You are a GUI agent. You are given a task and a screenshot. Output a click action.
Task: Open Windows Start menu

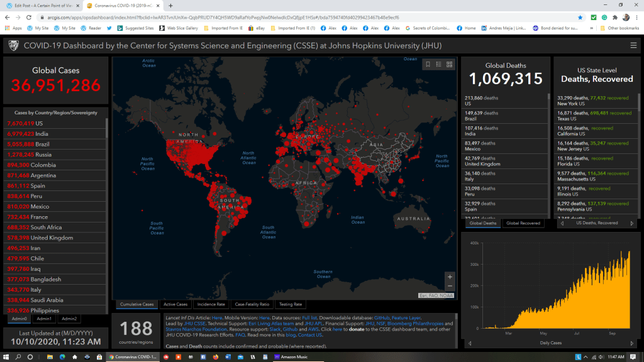[x=7, y=356]
